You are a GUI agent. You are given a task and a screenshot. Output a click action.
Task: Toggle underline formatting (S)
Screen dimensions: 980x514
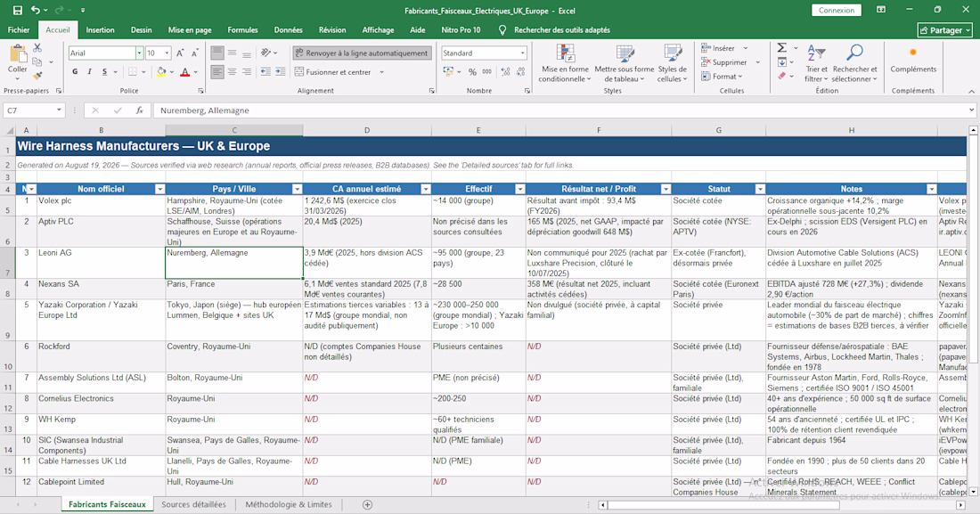[104, 72]
